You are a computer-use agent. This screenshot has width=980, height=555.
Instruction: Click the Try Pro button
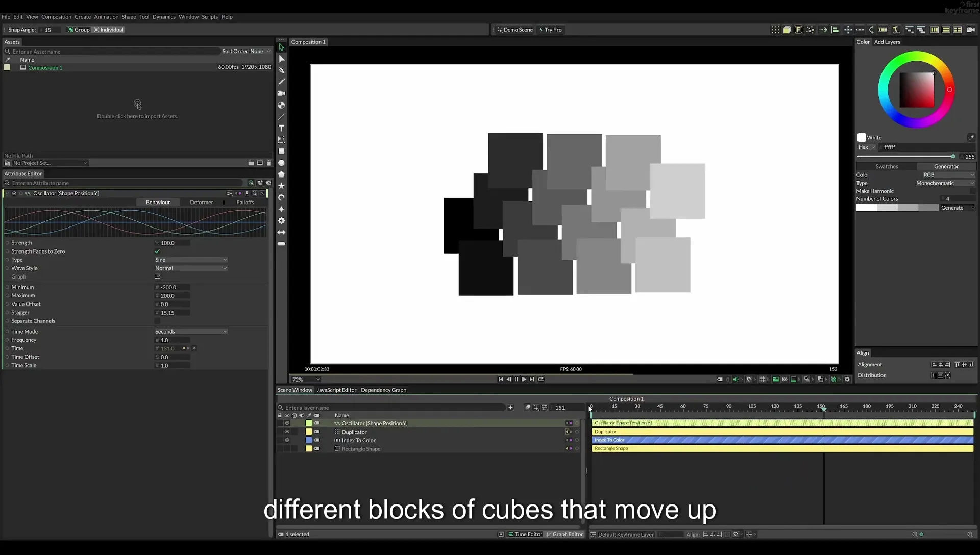click(550, 30)
